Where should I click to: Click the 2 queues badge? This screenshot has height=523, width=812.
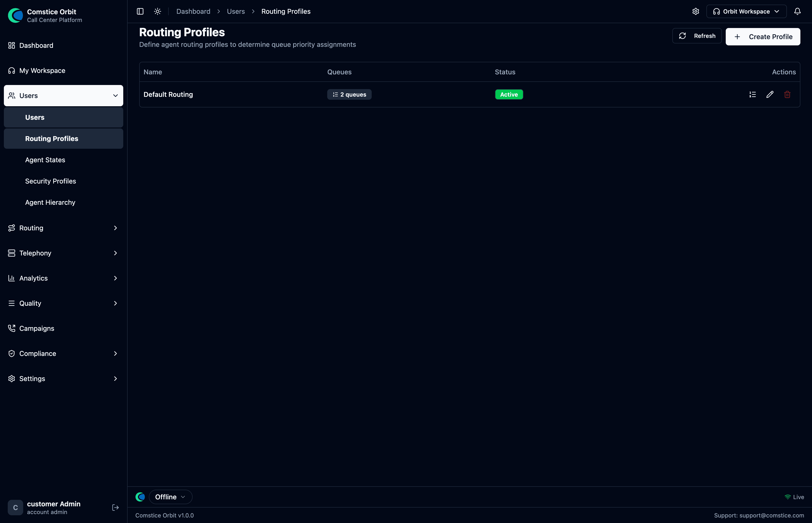pos(349,94)
